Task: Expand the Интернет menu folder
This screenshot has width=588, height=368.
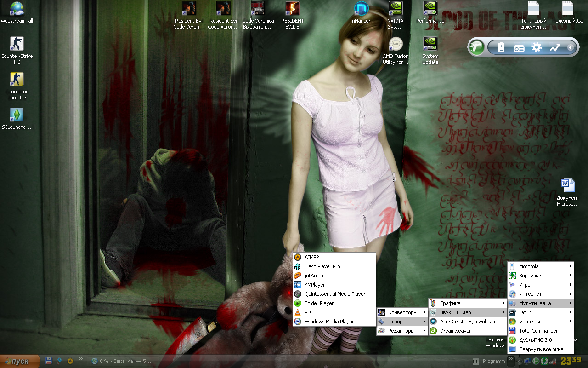Action: pos(541,294)
